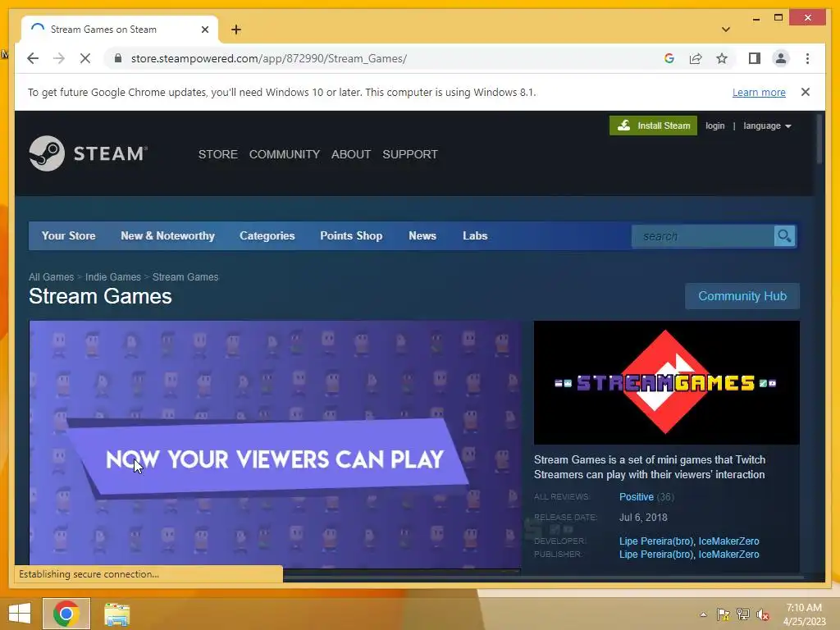Click release date text Jul 6, 2018
Screen dimensions: 840x630
click(x=643, y=518)
